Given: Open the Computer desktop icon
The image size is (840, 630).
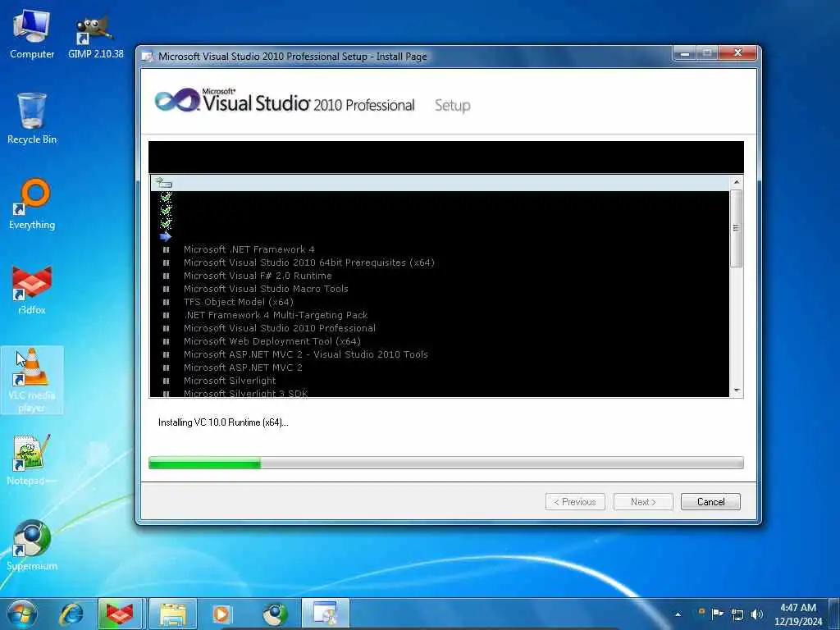Looking at the screenshot, I should pyautogui.click(x=32, y=34).
